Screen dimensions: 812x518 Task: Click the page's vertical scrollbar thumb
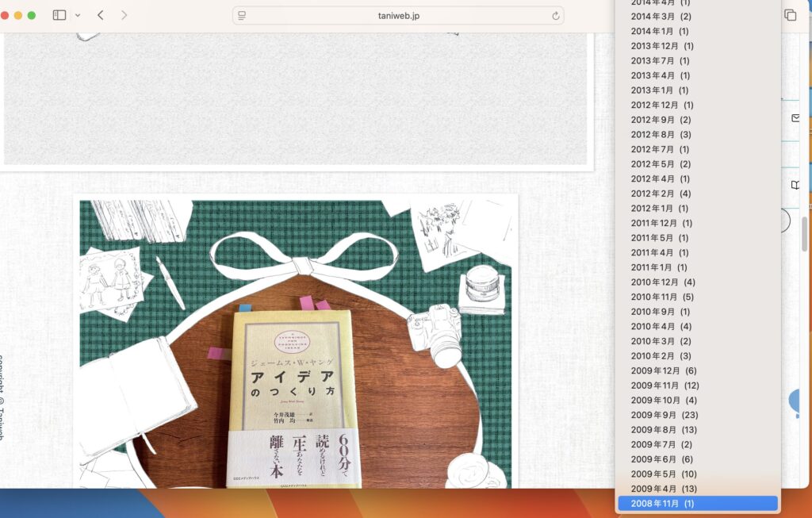tap(805, 234)
